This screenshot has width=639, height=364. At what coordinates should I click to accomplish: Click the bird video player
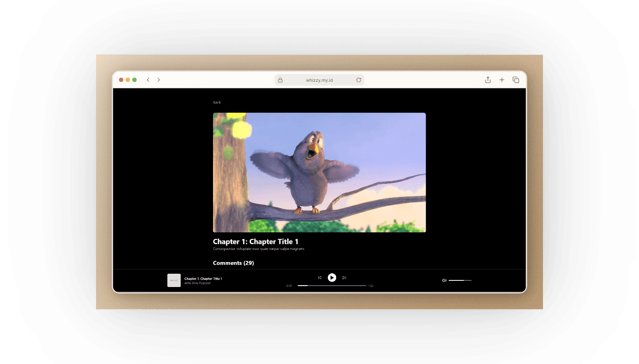[x=319, y=172]
